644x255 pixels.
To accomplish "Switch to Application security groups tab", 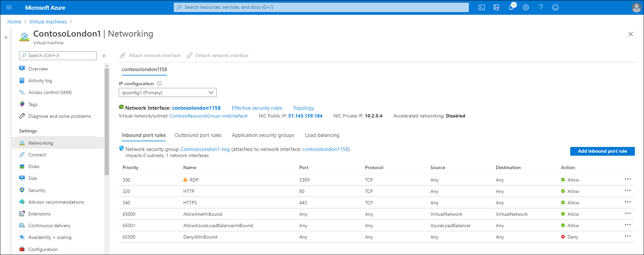I will (x=263, y=135).
